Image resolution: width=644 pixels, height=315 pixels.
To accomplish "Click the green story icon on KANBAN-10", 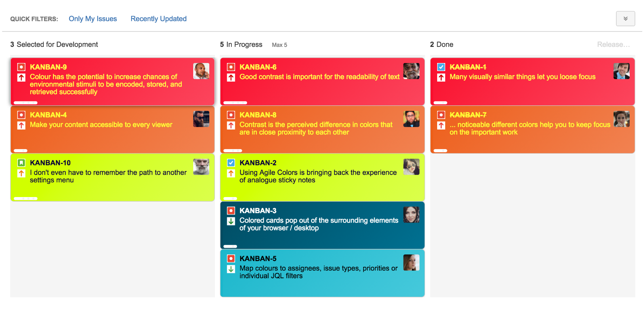I will (21, 163).
